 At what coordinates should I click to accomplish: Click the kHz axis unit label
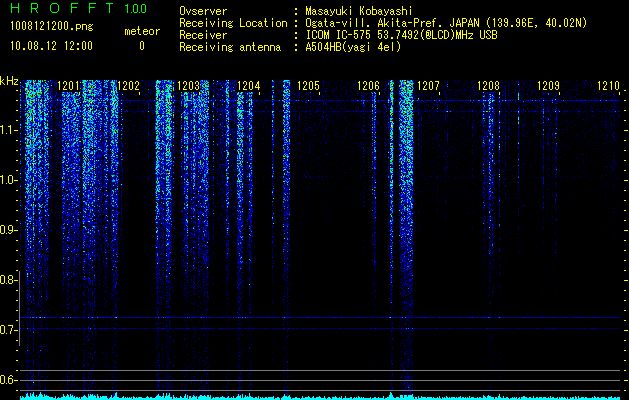9,81
